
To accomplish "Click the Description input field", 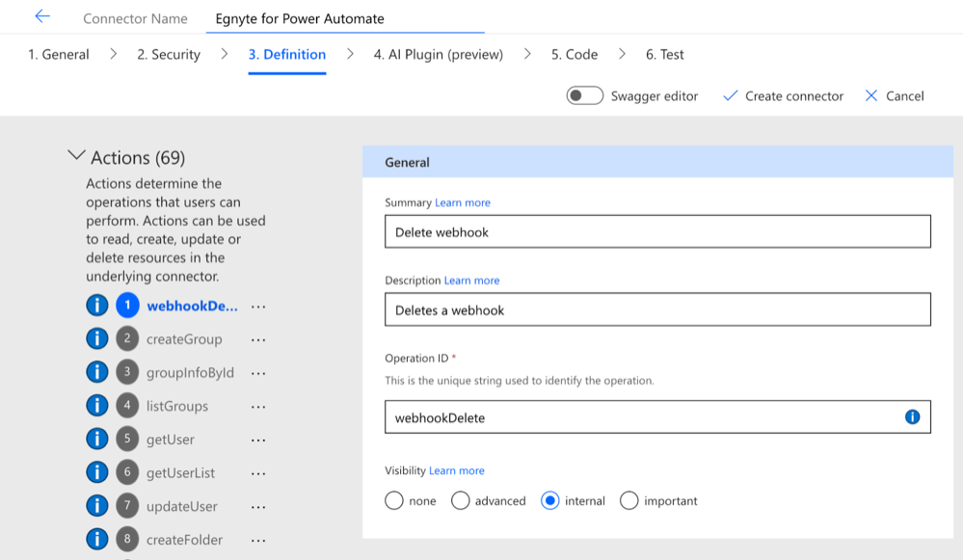I will tap(657, 309).
